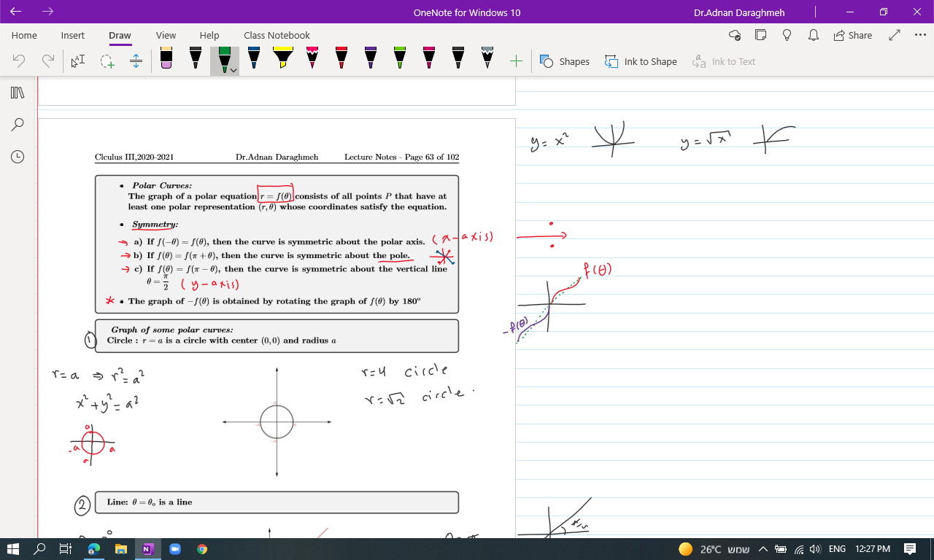Click the lightbulb Tell Me icon
The image size is (934, 560).
tap(787, 35)
